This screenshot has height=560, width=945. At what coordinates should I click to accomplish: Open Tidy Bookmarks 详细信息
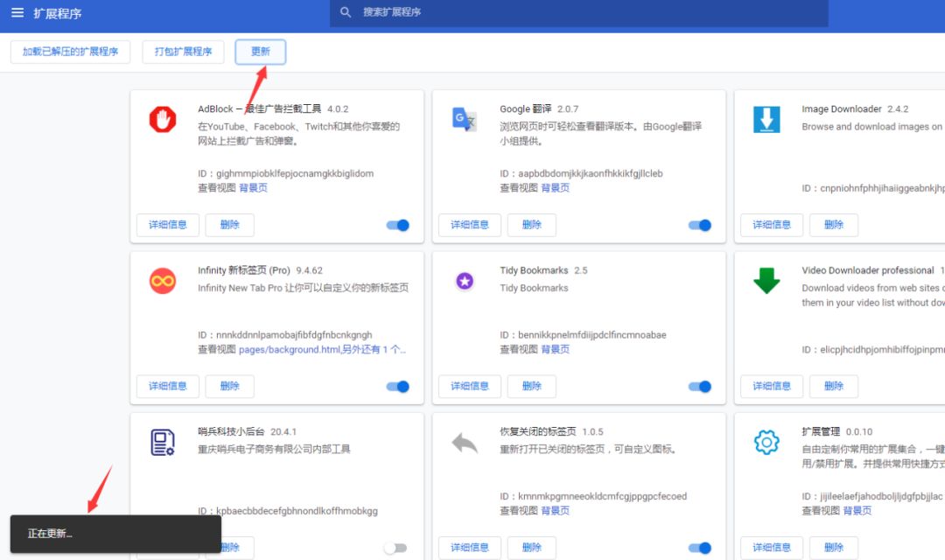click(x=470, y=387)
